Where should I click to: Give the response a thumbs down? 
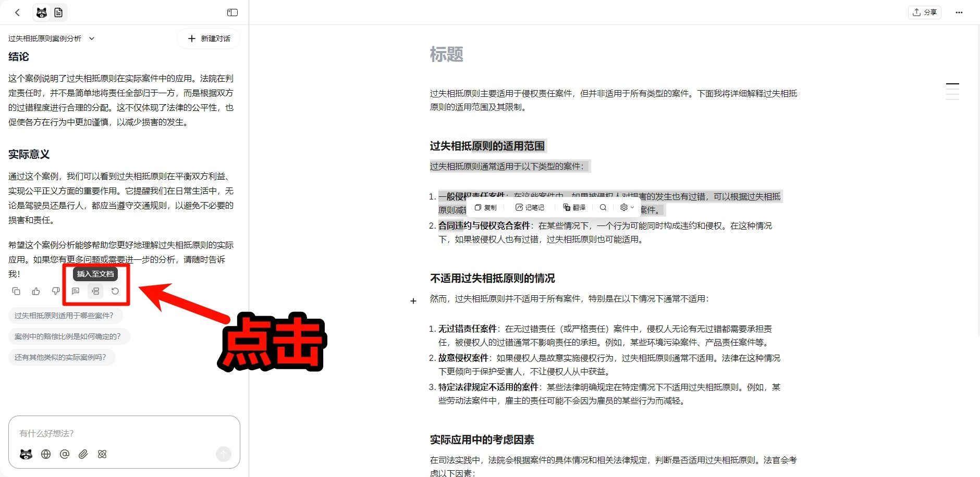55,291
